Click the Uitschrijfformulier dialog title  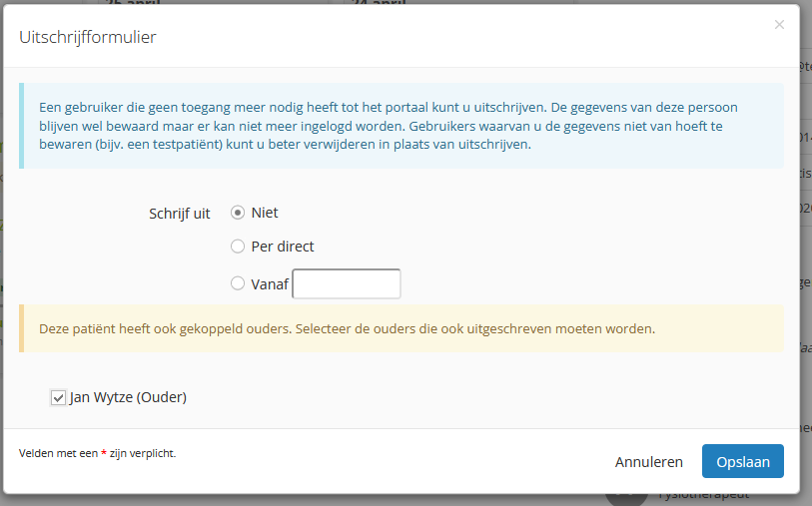(x=88, y=38)
